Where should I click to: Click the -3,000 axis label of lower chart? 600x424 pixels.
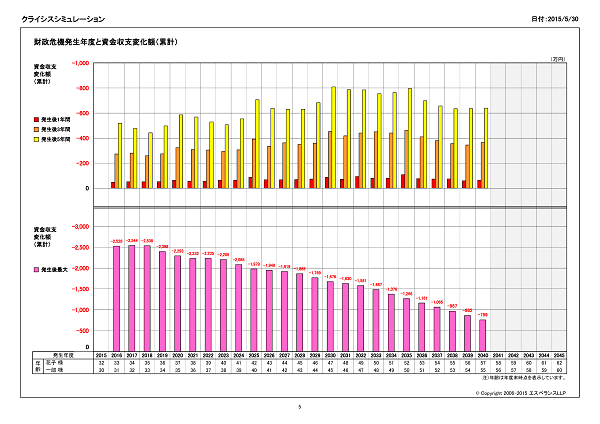(x=81, y=226)
